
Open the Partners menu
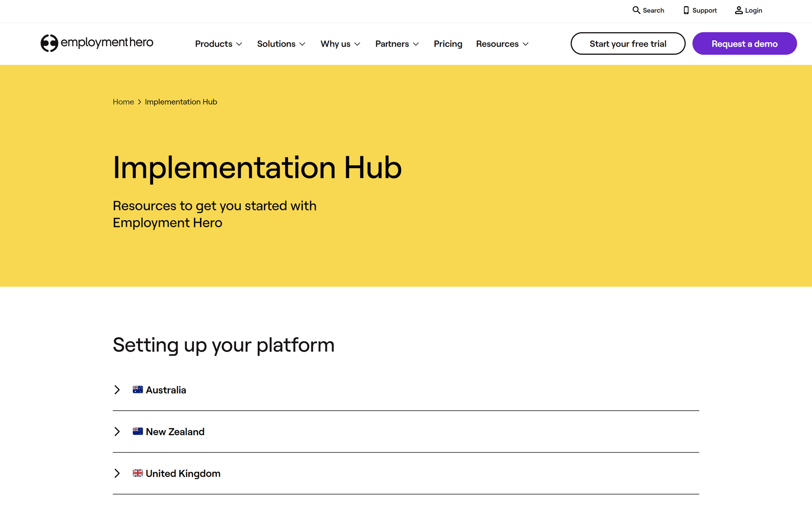[x=397, y=44]
